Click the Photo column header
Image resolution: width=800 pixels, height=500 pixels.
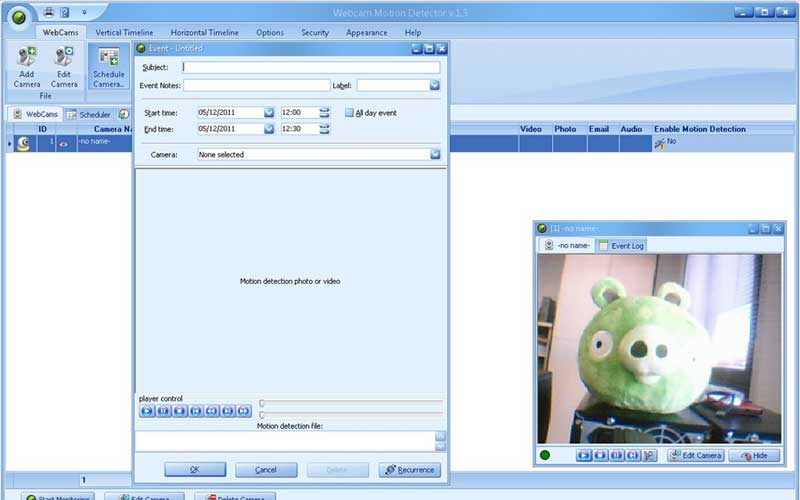point(565,129)
